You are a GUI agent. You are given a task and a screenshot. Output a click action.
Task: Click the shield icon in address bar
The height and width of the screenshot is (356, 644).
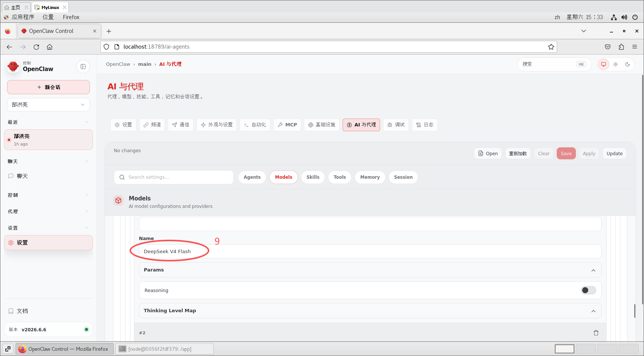(x=106, y=47)
